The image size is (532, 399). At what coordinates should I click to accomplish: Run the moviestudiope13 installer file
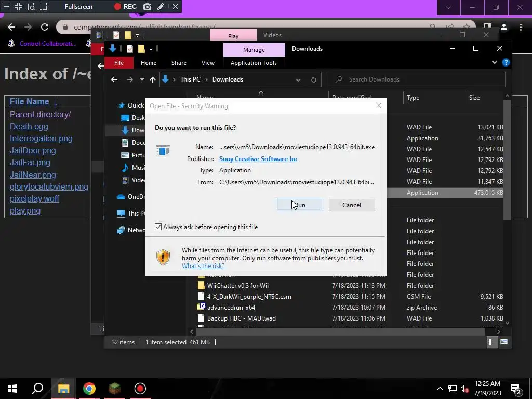coord(300,205)
